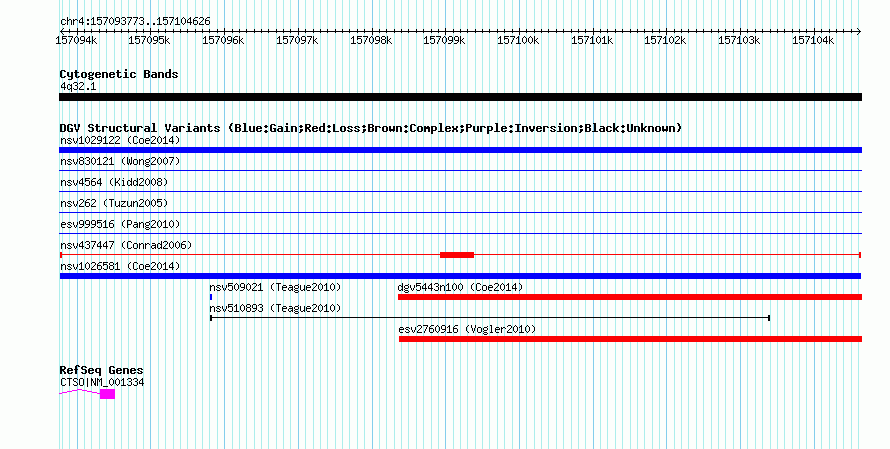Image resolution: width=890 pixels, height=449 pixels.
Task: Open variant label nsv510893 (Teague2010)
Action: coord(275,308)
